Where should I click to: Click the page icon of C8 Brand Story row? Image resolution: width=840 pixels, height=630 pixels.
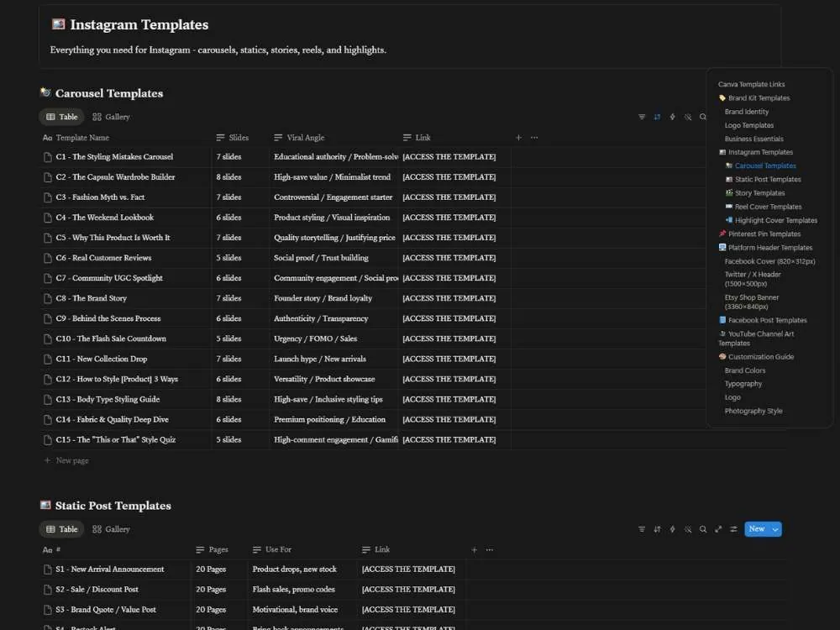coord(48,298)
